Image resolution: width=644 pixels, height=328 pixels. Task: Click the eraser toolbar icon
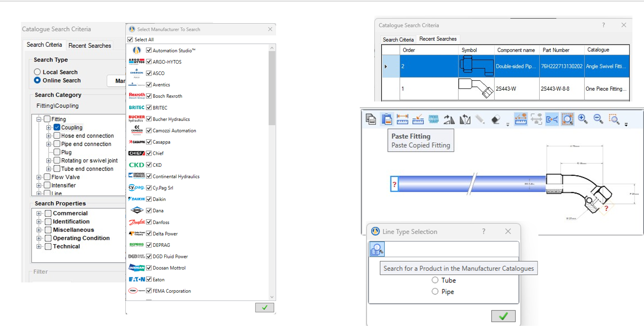tap(496, 119)
